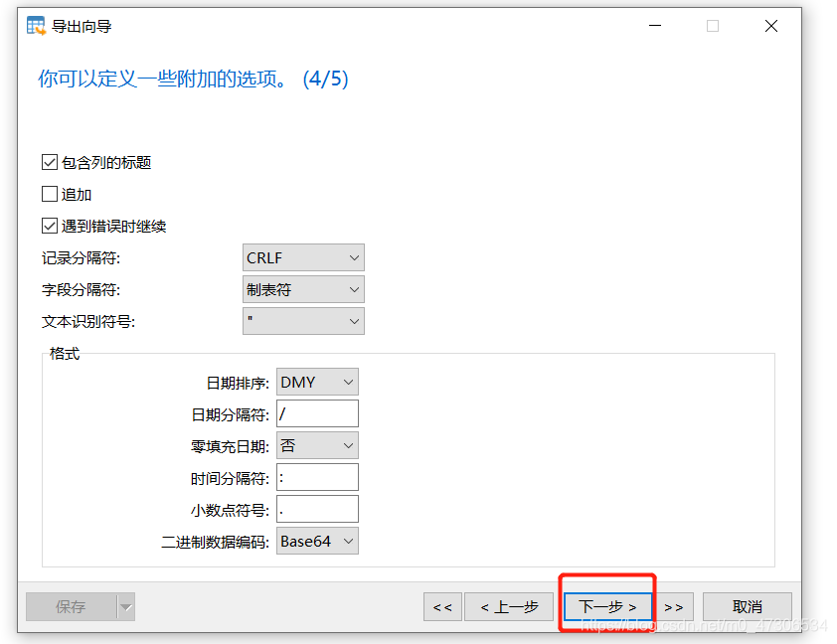The height and width of the screenshot is (644, 837).
Task: Click the 小数点符号 input field
Action: pos(317,509)
